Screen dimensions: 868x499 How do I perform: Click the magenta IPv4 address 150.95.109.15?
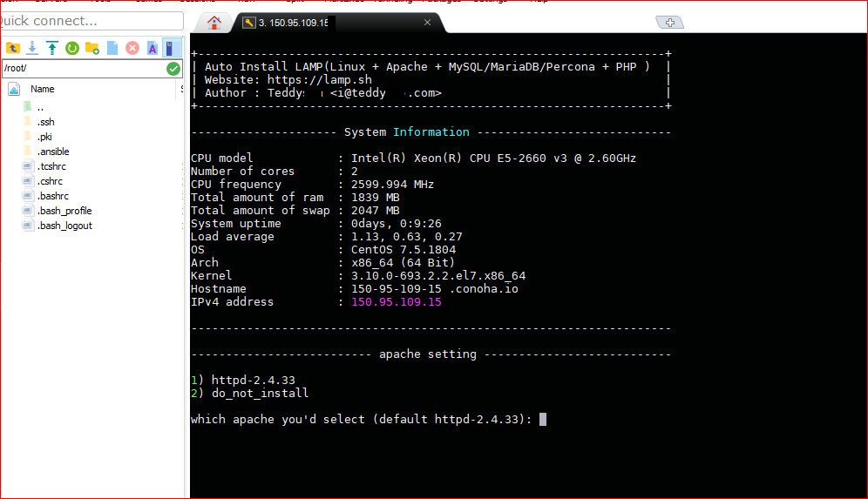coord(397,302)
